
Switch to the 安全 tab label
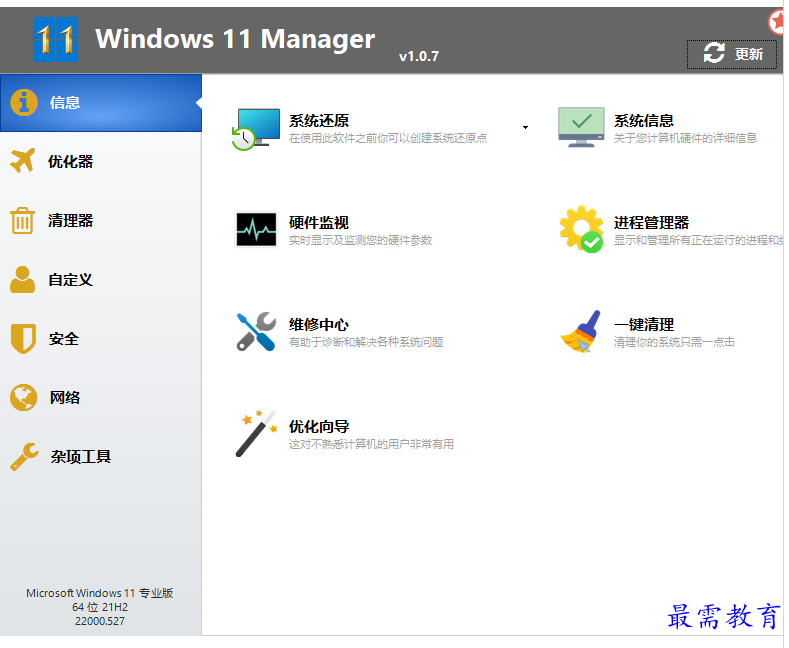64,339
